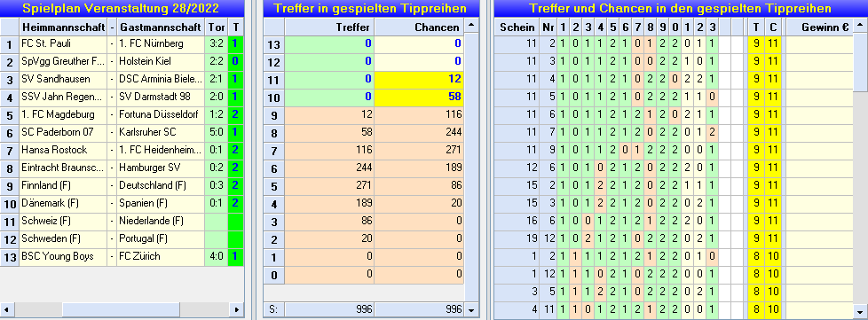Select Tippreihe row Schein 19 Nr 12

click(x=673, y=238)
